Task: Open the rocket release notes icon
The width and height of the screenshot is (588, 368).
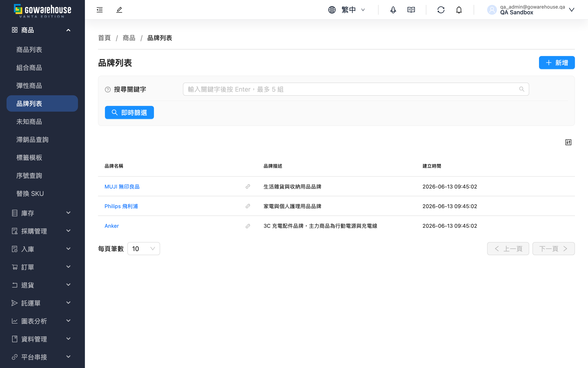Action: 393,10
